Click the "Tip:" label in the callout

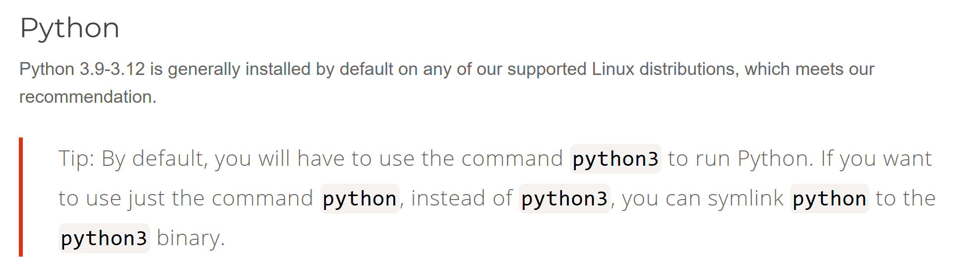(76, 159)
